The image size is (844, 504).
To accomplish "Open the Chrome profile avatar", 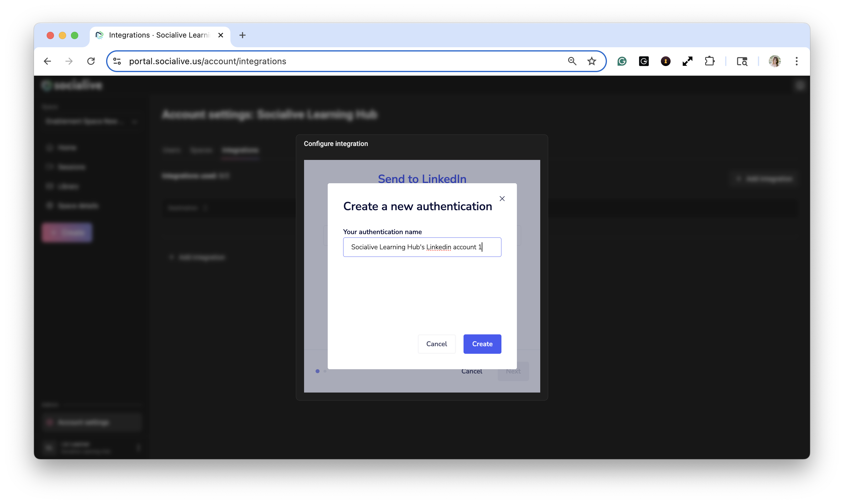I will coord(775,61).
